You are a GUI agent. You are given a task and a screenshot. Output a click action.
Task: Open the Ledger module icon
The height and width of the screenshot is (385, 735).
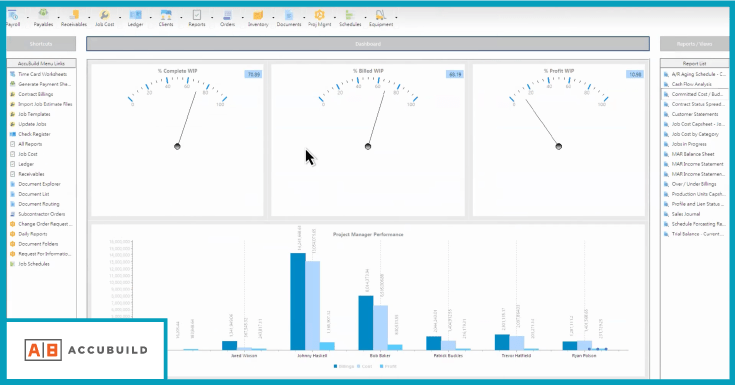click(135, 18)
